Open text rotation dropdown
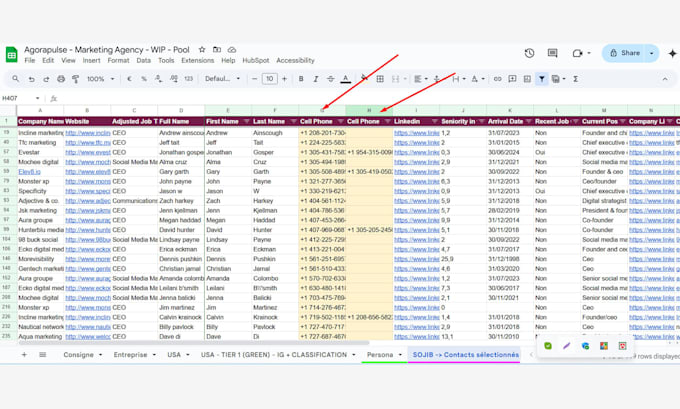This screenshot has height=409, width=680. 477,79
